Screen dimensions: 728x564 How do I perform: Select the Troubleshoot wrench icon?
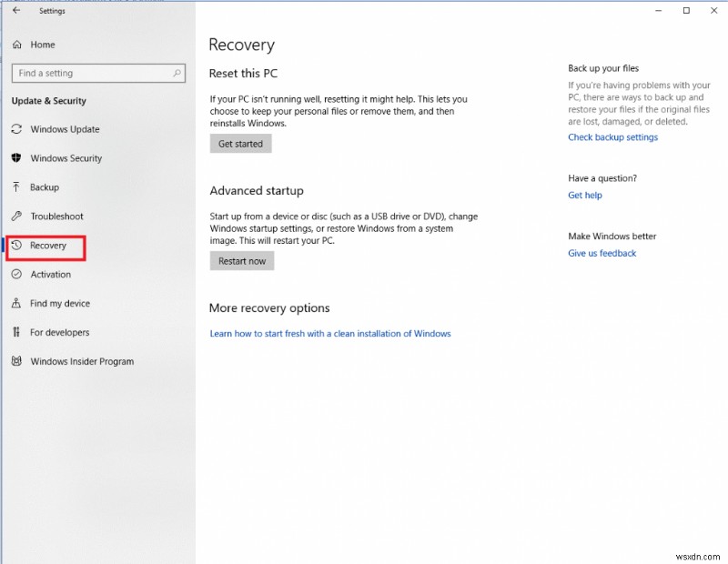tap(16, 217)
